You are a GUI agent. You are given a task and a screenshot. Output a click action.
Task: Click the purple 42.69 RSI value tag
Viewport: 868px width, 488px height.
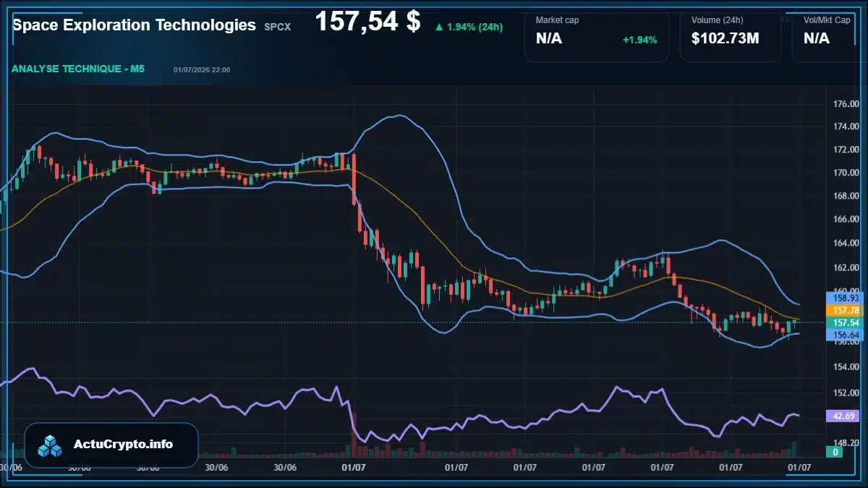click(846, 416)
